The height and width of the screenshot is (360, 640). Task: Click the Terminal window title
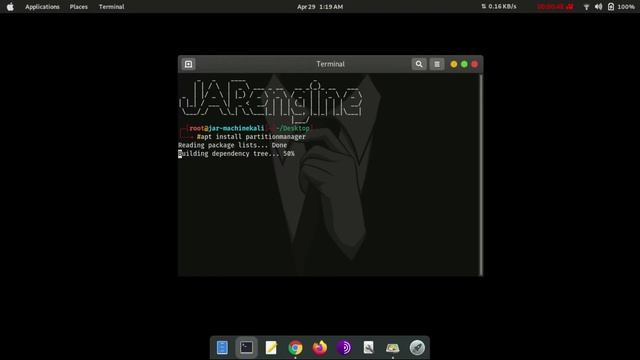click(x=330, y=64)
